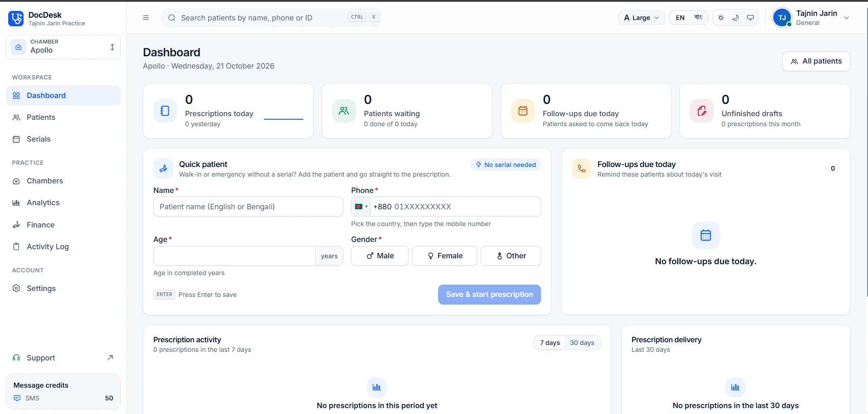Open the Large font size dropdown
The width and height of the screenshot is (868, 414).
tap(642, 18)
